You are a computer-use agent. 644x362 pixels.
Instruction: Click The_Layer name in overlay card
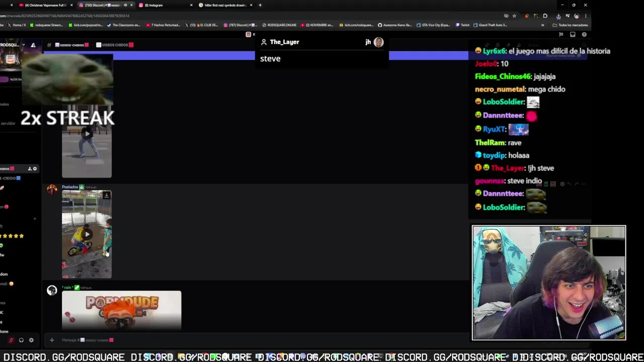coord(284,42)
